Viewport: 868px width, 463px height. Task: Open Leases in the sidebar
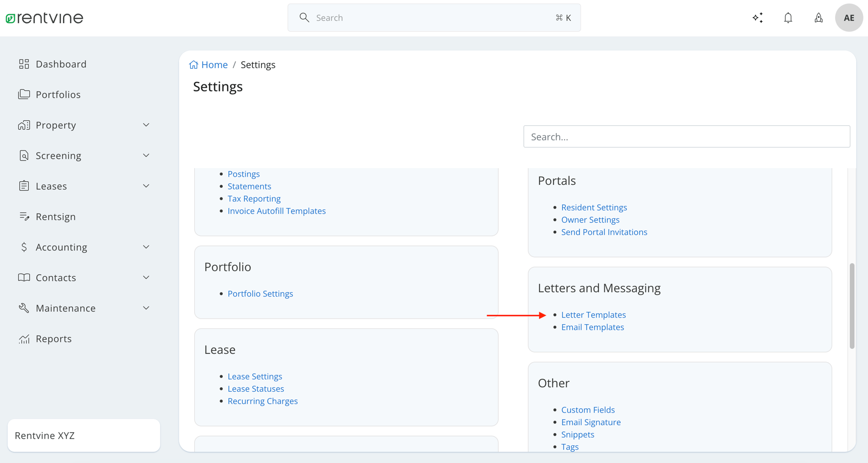[51, 186]
